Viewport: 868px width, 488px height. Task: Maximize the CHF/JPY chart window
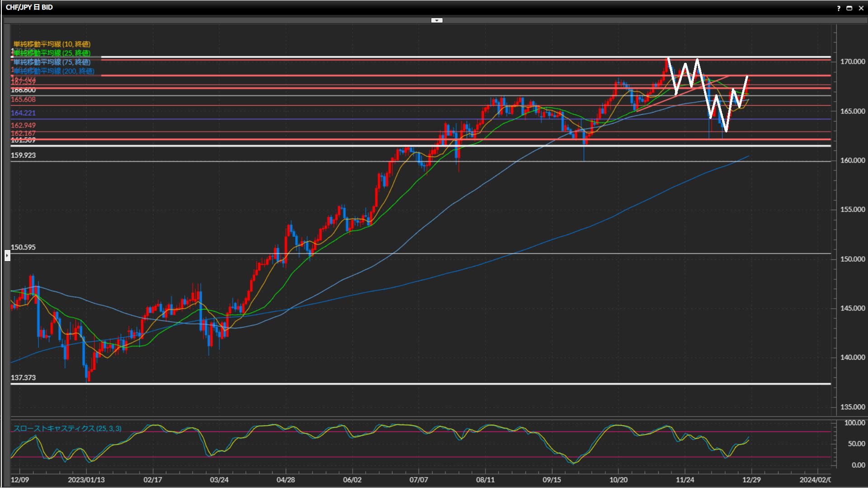pyautogui.click(x=849, y=8)
